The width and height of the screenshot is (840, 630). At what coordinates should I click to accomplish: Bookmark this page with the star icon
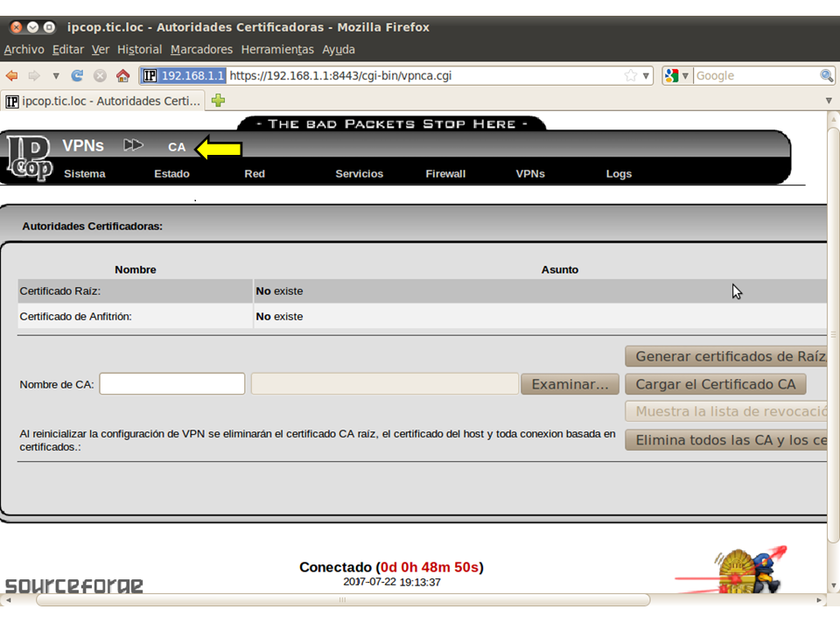[630, 76]
